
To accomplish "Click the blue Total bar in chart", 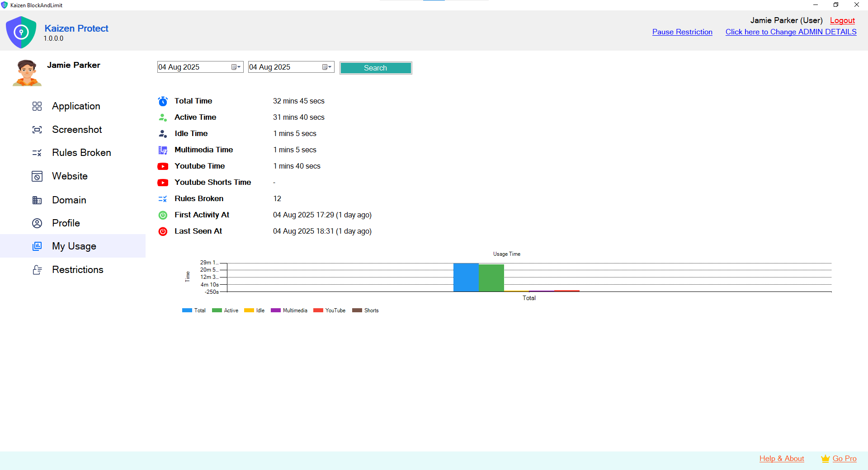I will pyautogui.click(x=466, y=277).
